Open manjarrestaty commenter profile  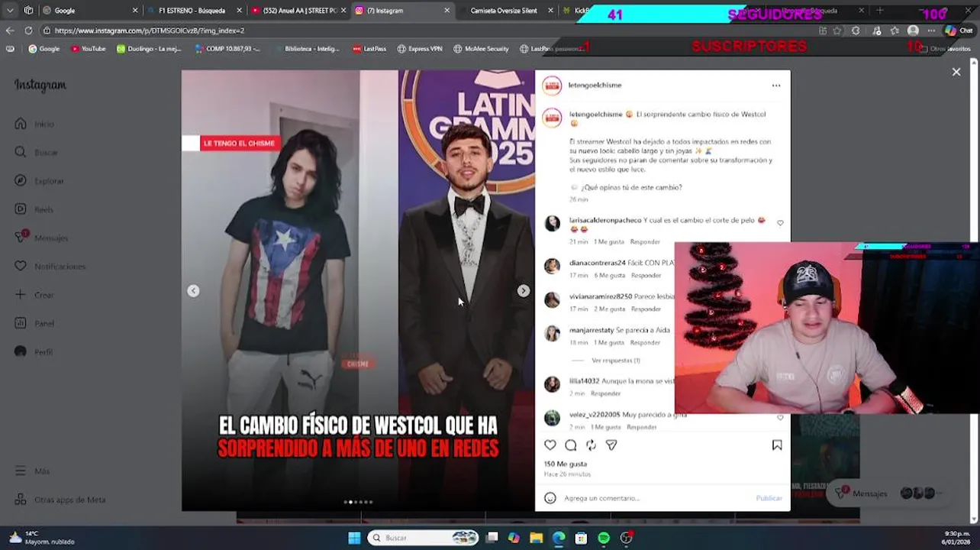(x=592, y=330)
